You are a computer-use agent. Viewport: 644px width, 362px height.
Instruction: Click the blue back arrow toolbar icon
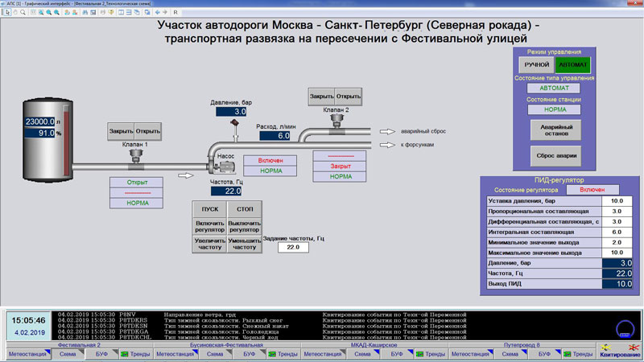[x=157, y=12]
